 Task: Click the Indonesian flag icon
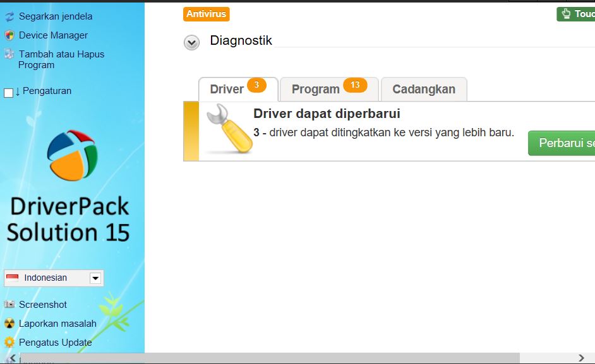[13, 278]
